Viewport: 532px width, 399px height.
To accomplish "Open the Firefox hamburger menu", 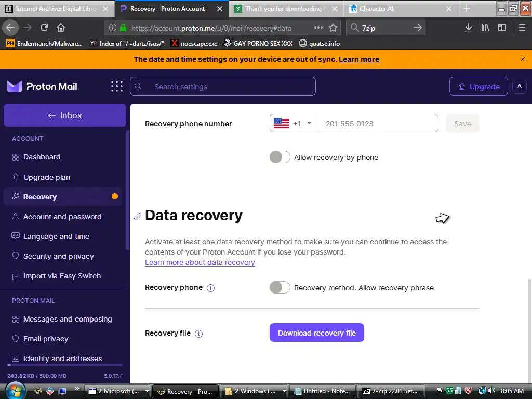I will pyautogui.click(x=522, y=28).
